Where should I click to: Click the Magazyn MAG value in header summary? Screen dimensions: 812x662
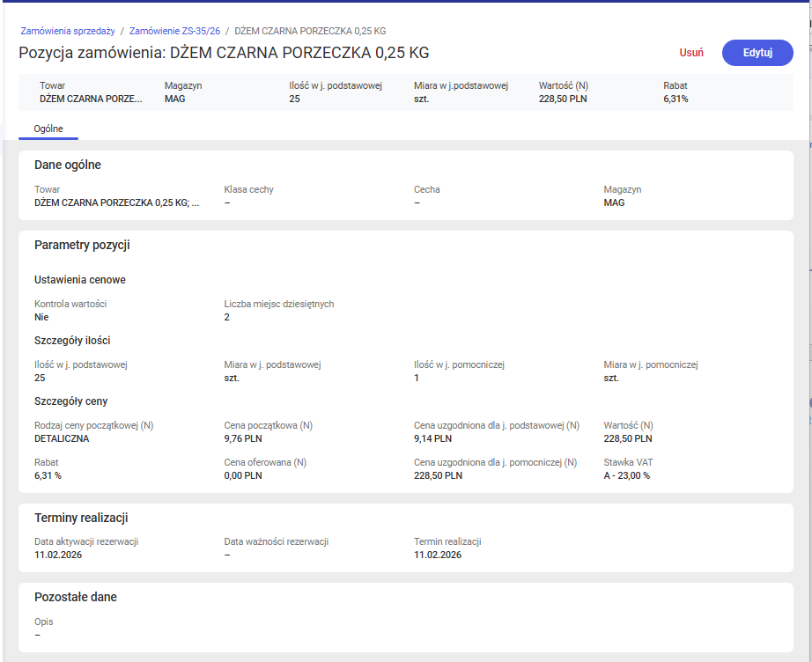[x=174, y=99]
